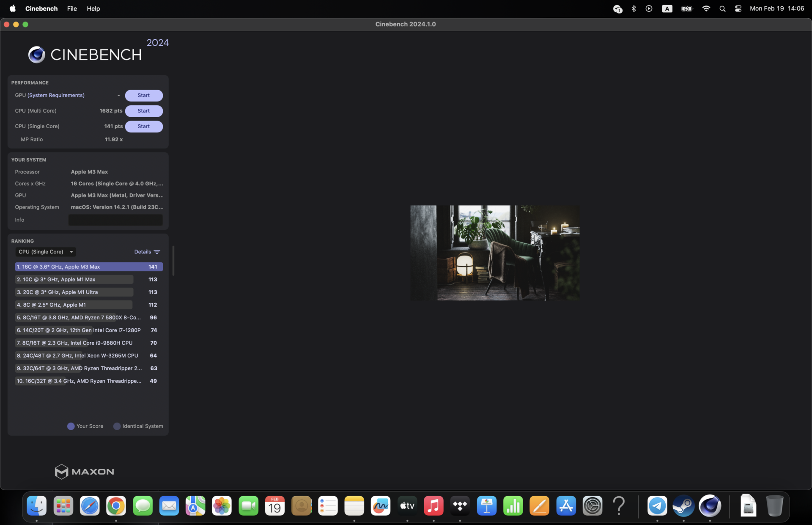Open Numbers from the Dock
This screenshot has width=812, height=525.
click(x=513, y=506)
